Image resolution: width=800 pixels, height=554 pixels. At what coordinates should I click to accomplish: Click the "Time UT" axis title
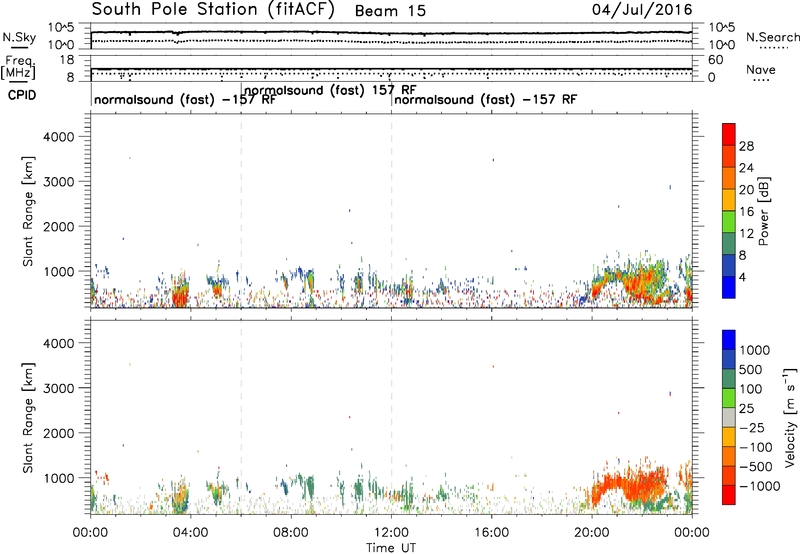pyautogui.click(x=391, y=548)
